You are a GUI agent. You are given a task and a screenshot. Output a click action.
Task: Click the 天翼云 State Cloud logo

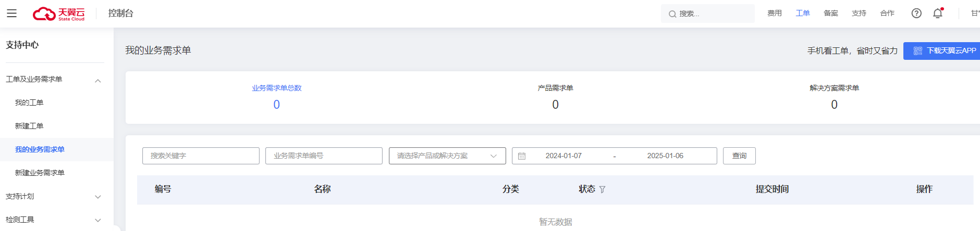coord(58,14)
